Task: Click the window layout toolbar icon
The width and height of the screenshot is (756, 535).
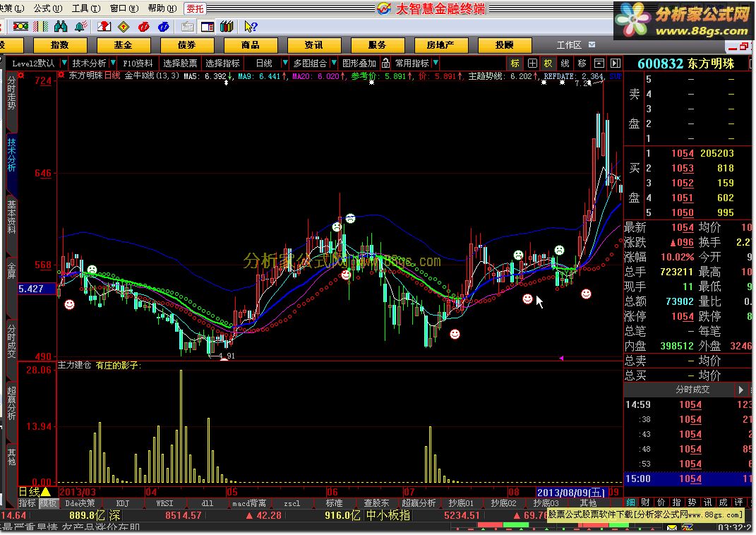Action: click(208, 27)
